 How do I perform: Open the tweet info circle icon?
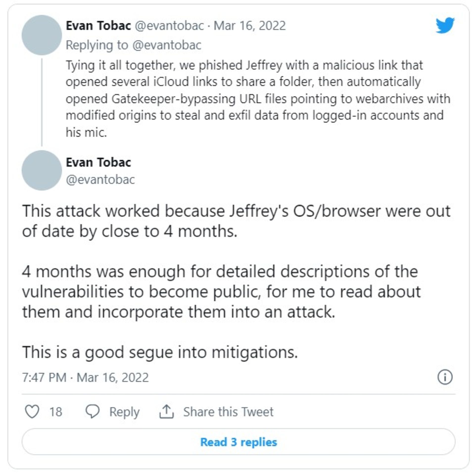pyautogui.click(x=445, y=377)
